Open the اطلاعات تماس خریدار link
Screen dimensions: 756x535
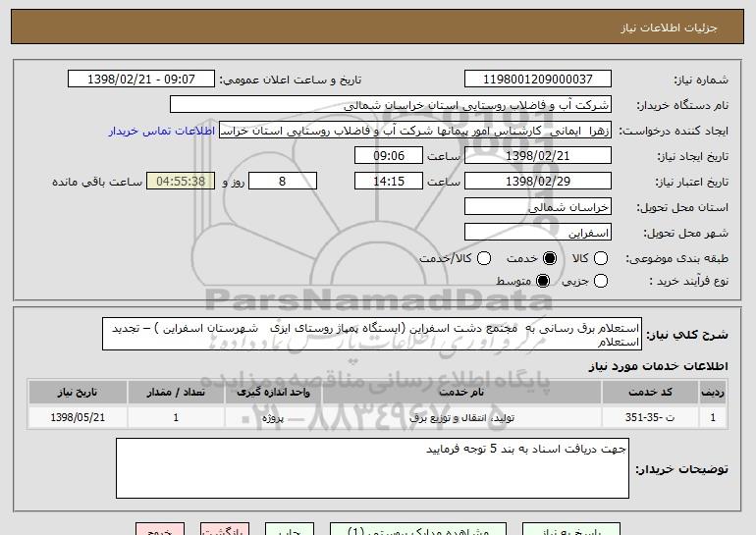pyautogui.click(x=162, y=131)
